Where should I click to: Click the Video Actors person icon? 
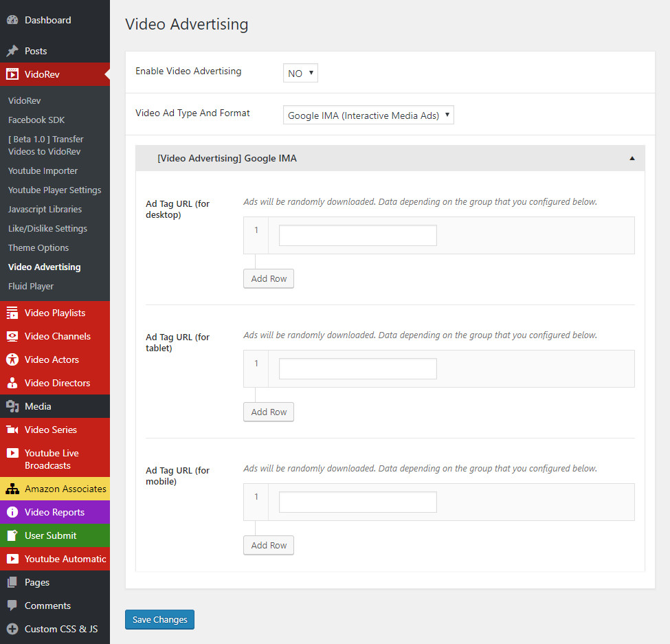[12, 360]
